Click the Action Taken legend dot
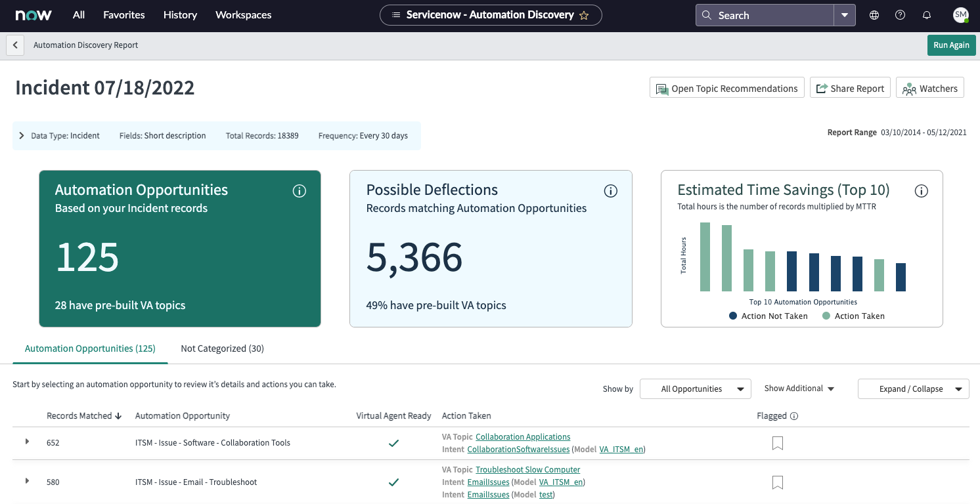Image resolution: width=980 pixels, height=504 pixels. tap(826, 316)
